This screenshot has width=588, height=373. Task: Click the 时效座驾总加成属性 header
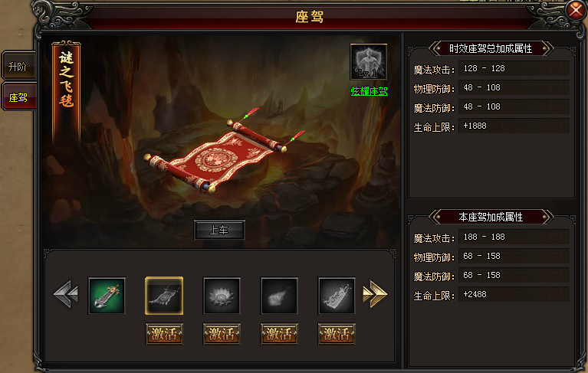click(491, 48)
